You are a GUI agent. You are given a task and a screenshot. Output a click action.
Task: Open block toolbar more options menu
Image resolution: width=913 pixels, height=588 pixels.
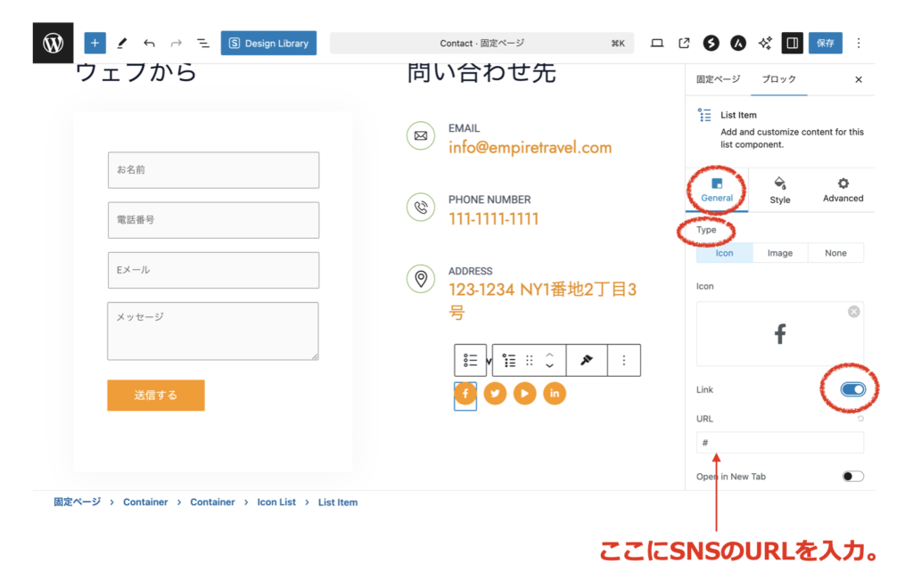(x=624, y=360)
